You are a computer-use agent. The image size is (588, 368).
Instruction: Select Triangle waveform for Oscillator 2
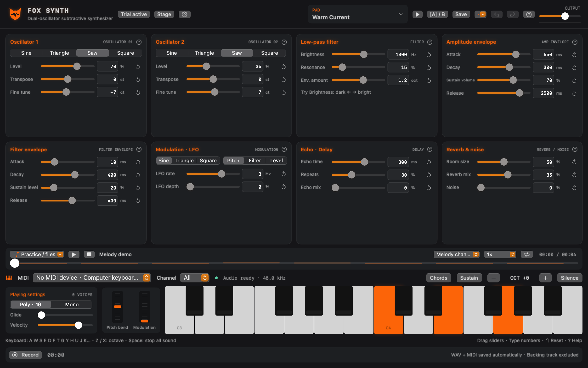coord(204,53)
